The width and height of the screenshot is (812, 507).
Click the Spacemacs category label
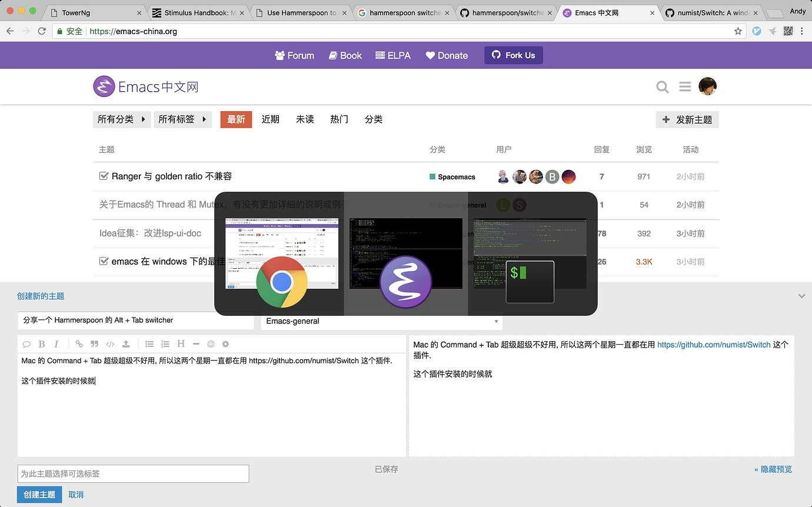click(452, 176)
